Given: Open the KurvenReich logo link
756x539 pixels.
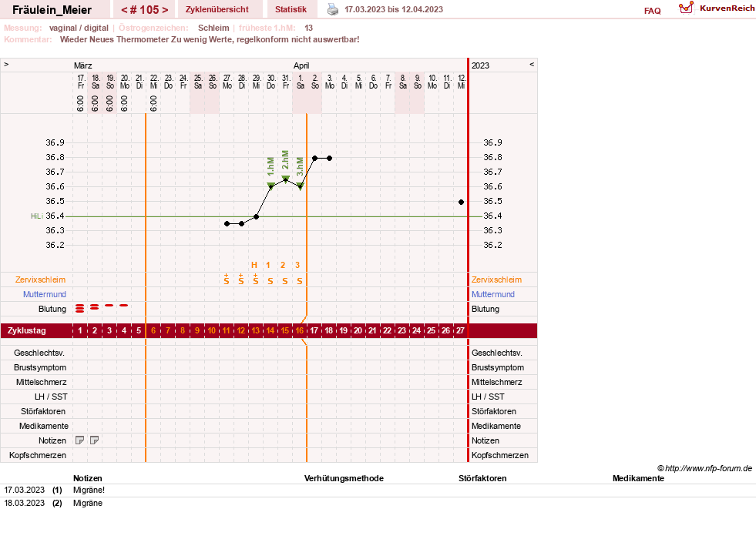Looking at the screenshot, I should (x=717, y=8).
